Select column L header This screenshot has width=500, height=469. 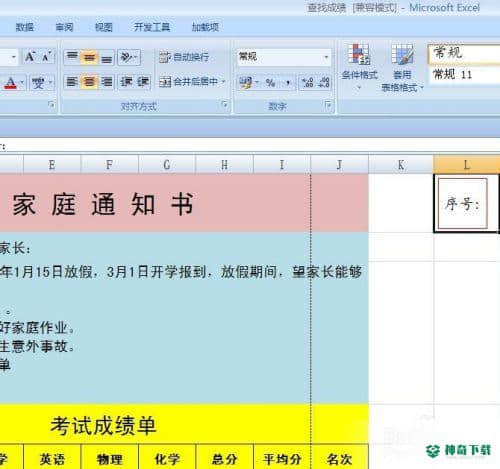click(x=466, y=164)
